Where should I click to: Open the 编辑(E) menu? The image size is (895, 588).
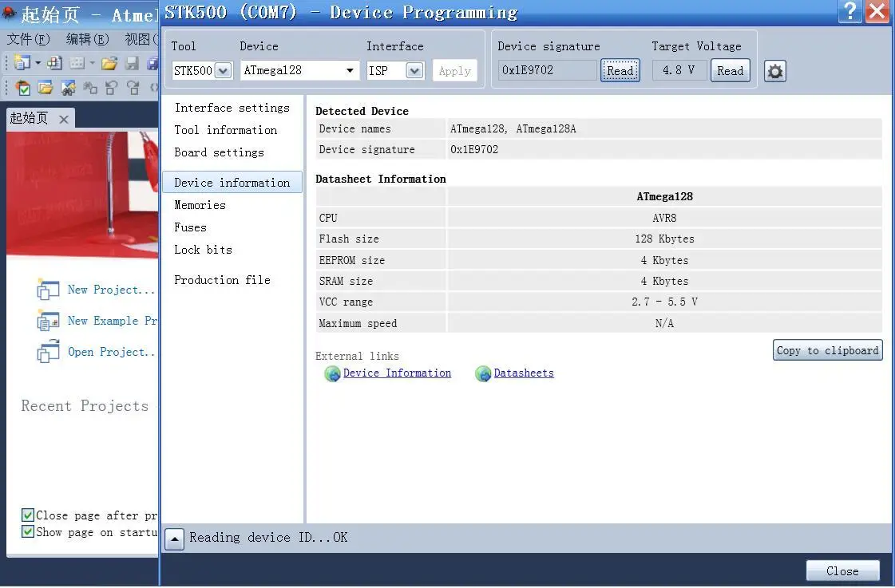(87, 39)
